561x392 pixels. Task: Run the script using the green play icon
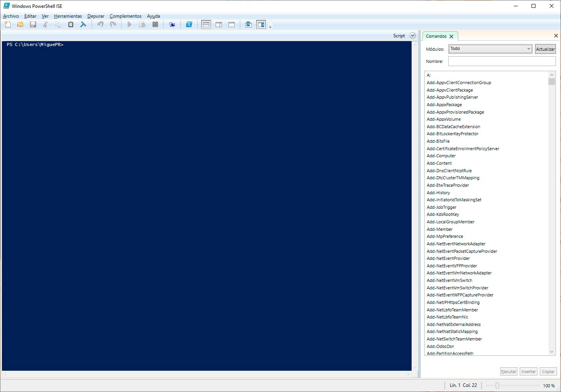coord(130,24)
